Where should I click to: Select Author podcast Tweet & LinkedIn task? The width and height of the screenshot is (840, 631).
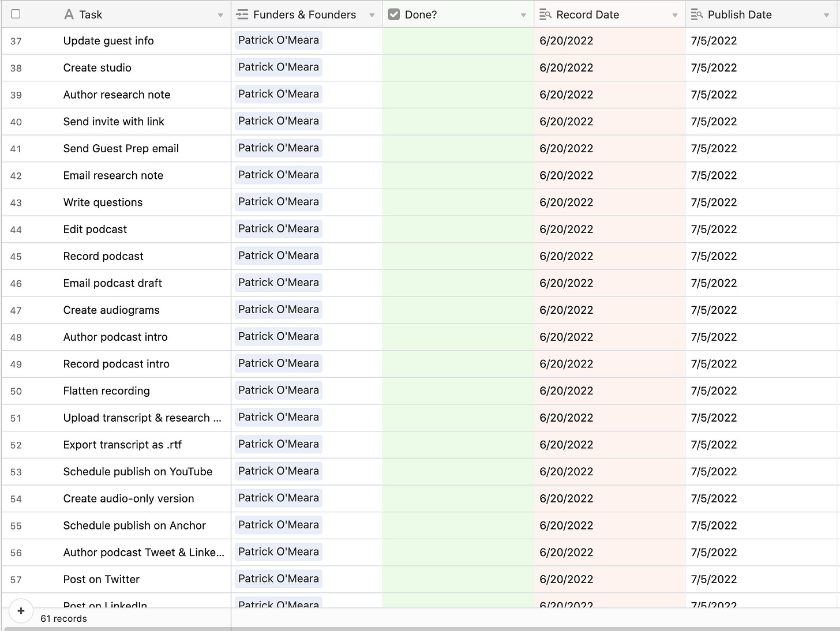144,553
